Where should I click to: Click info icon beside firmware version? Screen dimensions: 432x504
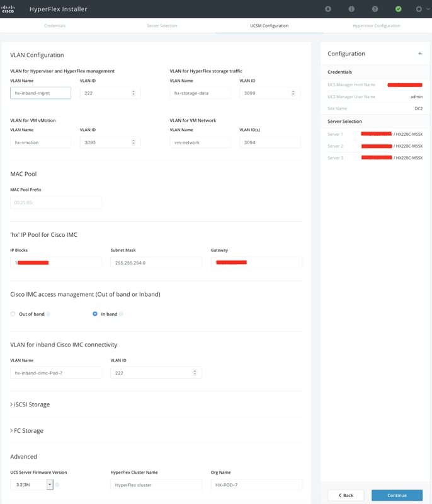pos(57,484)
